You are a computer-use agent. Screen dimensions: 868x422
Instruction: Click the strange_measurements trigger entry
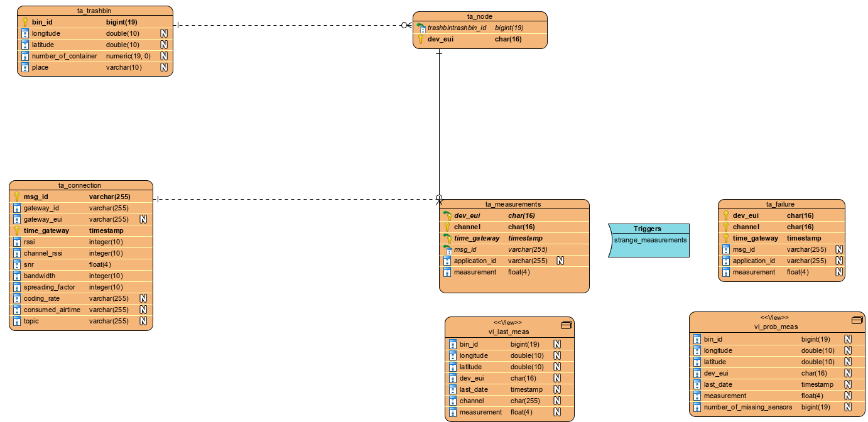point(651,240)
